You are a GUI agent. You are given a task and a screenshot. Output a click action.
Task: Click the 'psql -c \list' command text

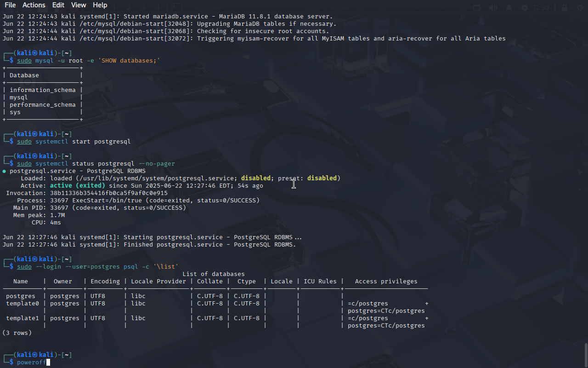pyautogui.click(x=151, y=267)
